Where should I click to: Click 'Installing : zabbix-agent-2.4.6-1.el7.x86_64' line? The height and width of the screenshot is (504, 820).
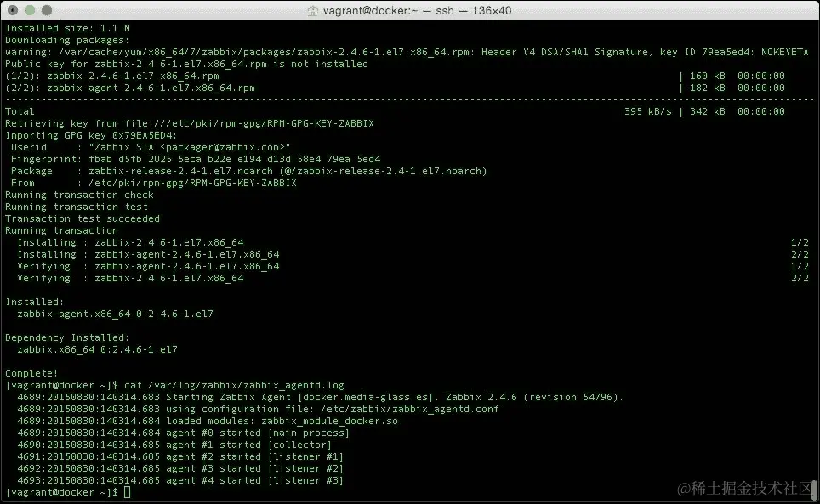[149, 254]
